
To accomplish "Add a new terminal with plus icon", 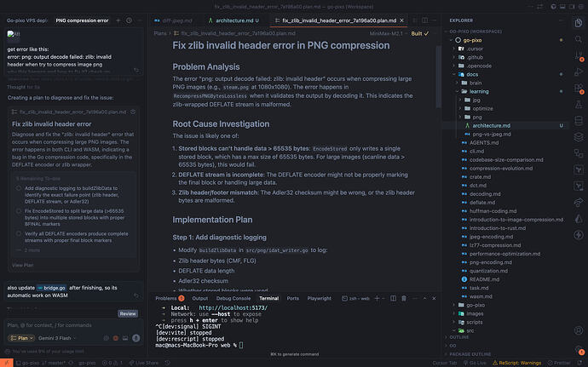I will tap(377, 298).
